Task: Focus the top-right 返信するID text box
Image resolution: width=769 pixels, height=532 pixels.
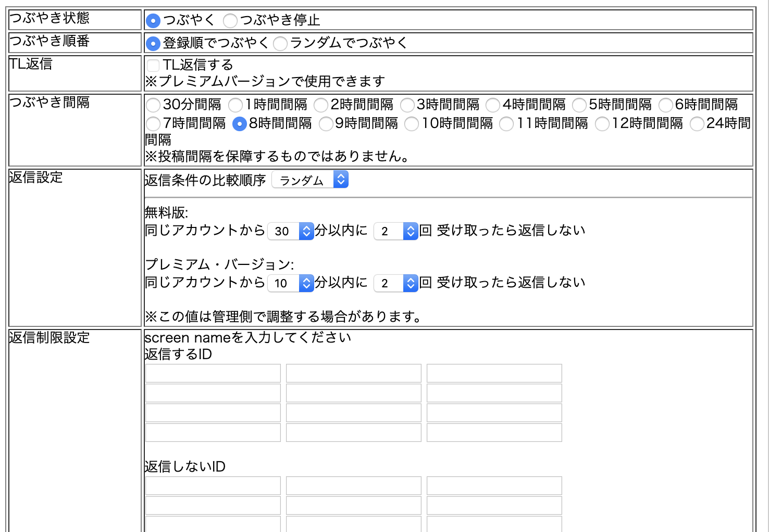Action: click(494, 373)
